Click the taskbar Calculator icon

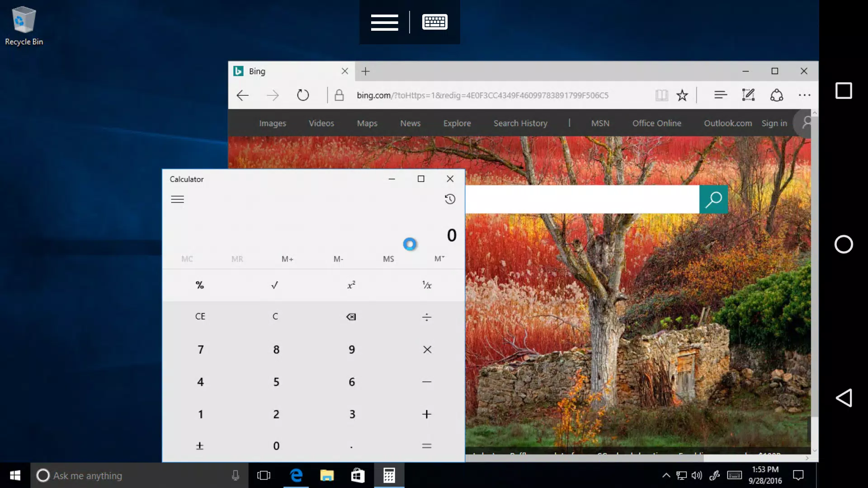click(388, 475)
